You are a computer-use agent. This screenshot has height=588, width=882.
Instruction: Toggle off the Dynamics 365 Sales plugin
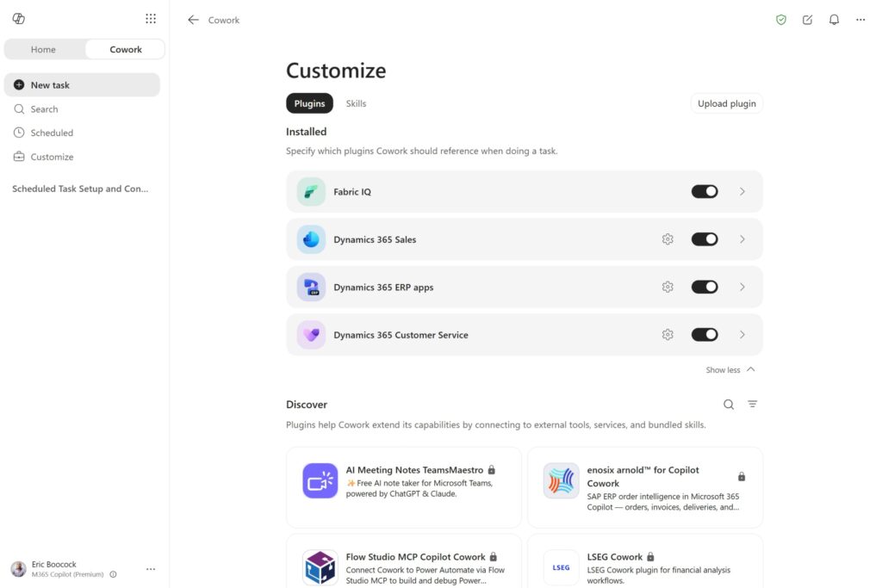(705, 239)
